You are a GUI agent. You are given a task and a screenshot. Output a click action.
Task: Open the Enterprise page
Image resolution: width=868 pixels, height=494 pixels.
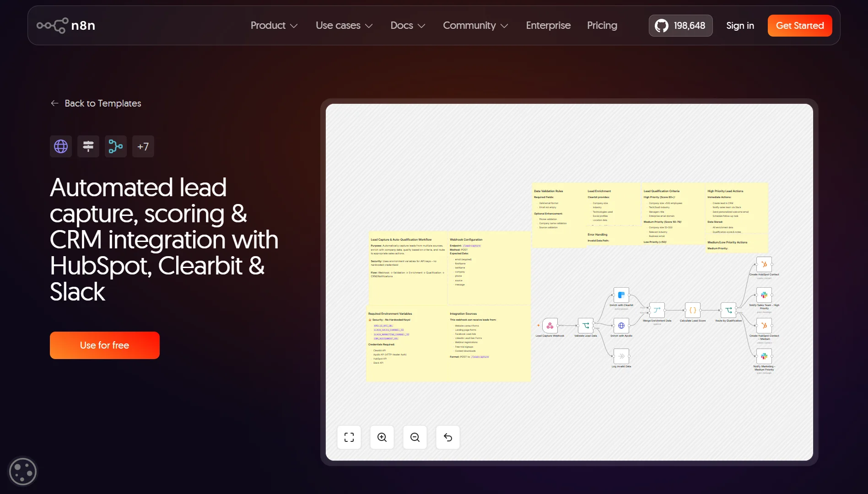[x=548, y=26]
